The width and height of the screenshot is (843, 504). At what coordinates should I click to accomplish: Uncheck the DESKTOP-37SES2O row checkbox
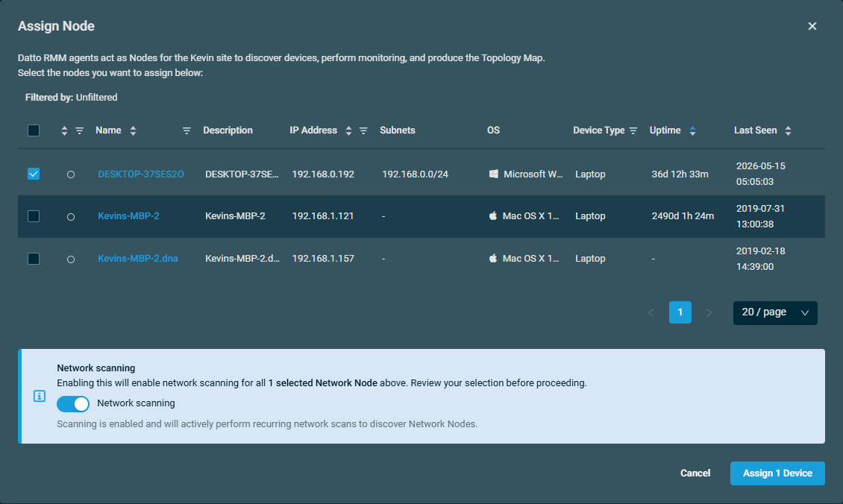(x=34, y=174)
